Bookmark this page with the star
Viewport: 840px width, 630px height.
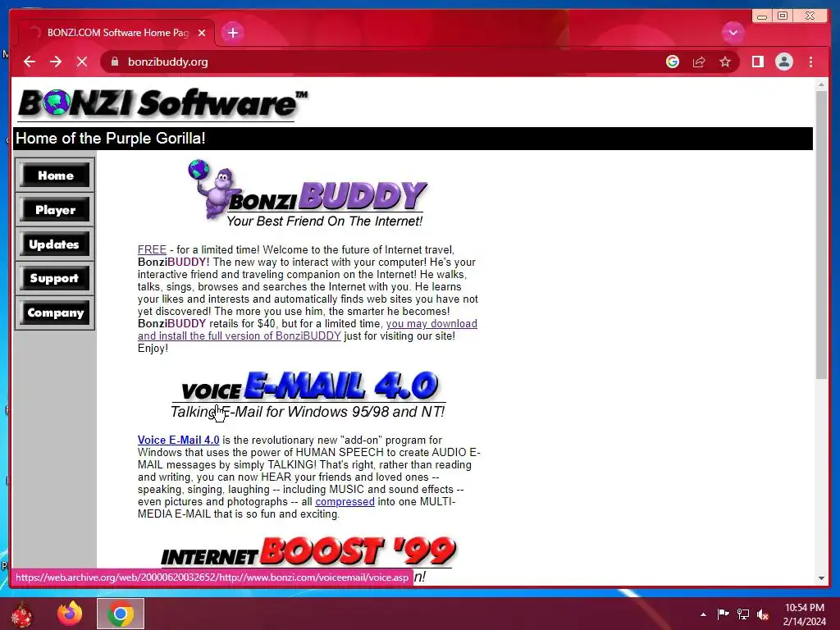[725, 62]
